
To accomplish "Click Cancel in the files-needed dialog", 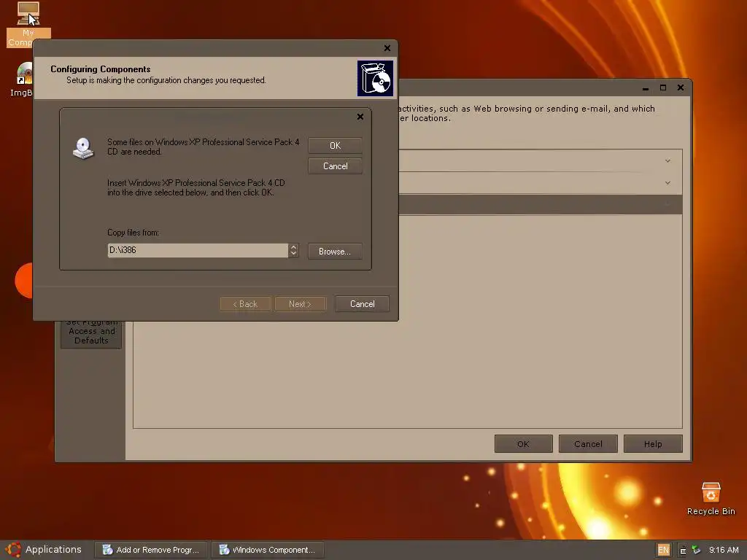I will [335, 166].
